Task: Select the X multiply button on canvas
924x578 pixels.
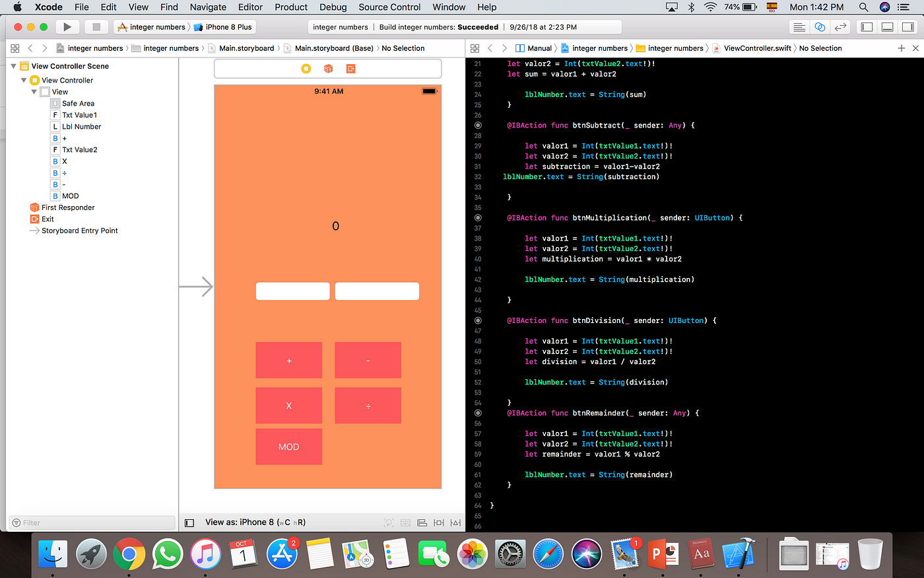Action: (289, 406)
